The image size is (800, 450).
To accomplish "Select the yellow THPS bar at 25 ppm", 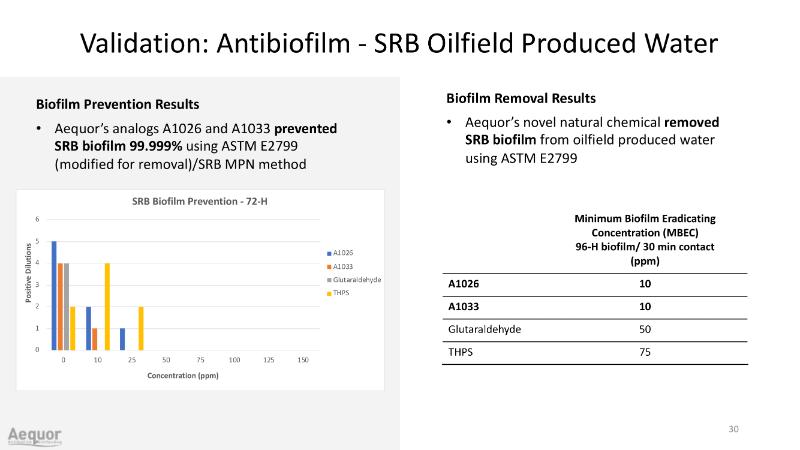I will 141,328.
